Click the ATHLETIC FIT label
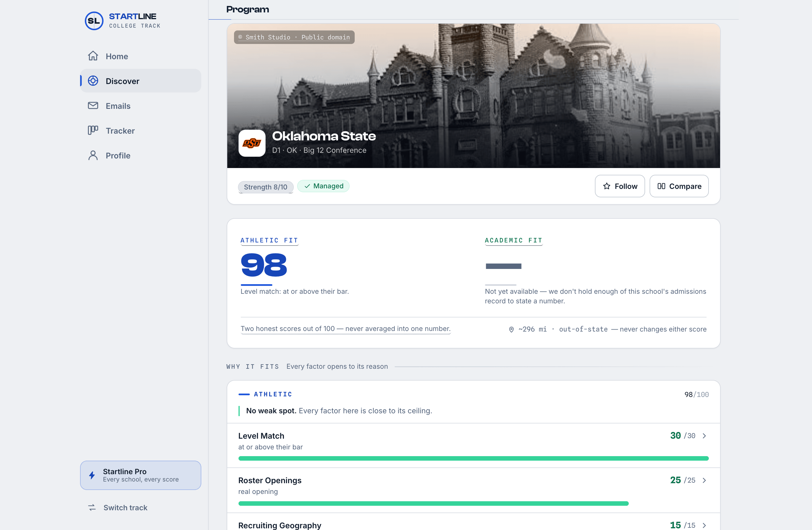This screenshot has width=812, height=530. click(269, 240)
